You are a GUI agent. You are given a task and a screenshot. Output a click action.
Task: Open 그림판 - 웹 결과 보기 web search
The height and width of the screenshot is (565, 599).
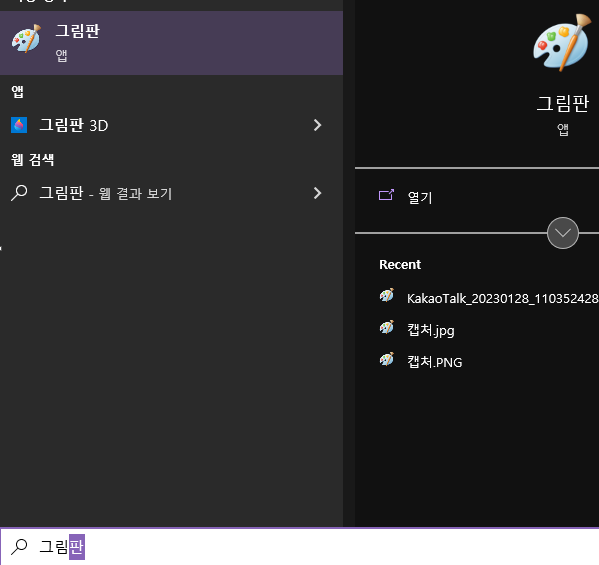click(x=171, y=193)
